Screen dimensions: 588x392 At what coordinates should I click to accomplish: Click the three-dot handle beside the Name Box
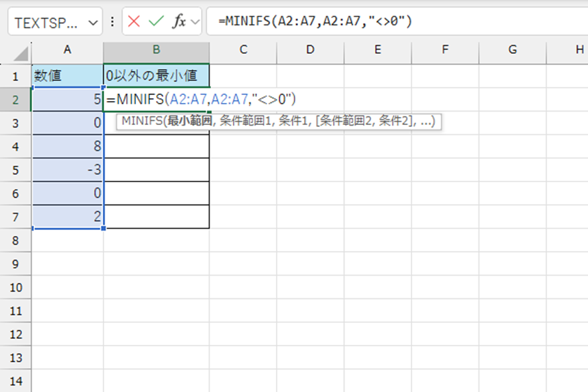[112, 22]
